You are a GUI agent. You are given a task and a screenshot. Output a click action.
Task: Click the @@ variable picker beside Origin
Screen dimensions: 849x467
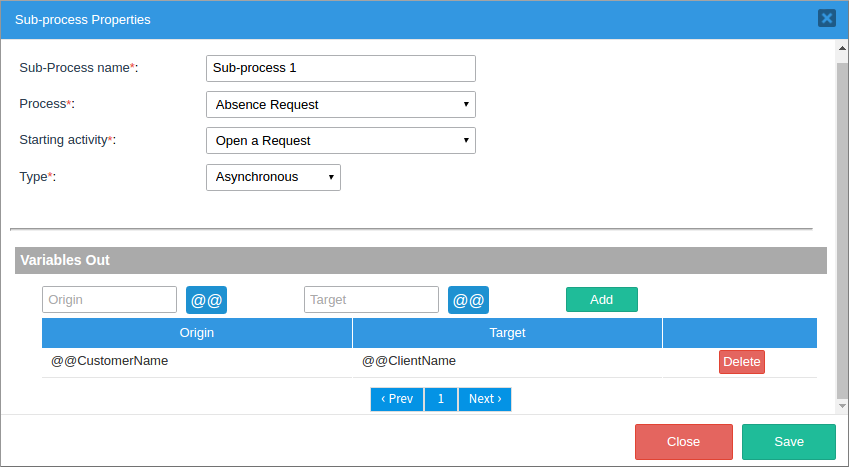tap(206, 300)
